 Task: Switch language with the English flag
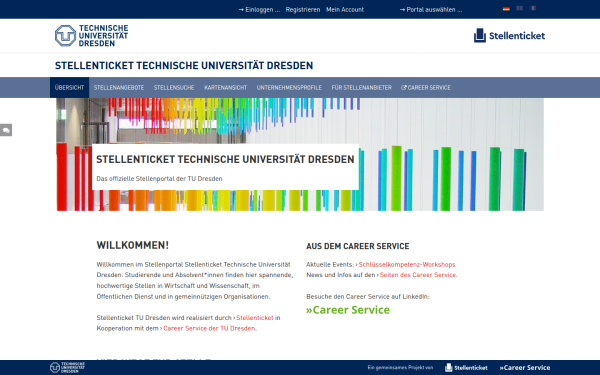coord(519,8)
